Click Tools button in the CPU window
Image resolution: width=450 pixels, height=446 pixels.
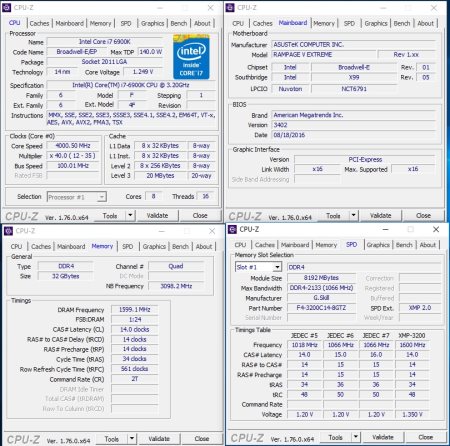click(110, 216)
